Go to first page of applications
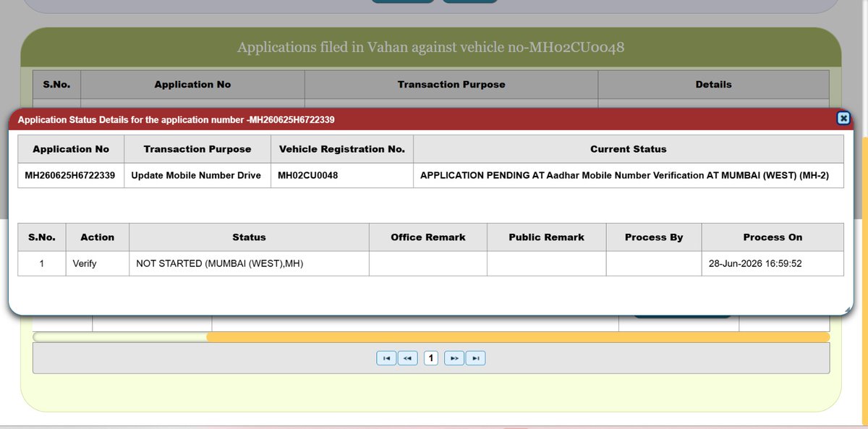 coord(386,358)
